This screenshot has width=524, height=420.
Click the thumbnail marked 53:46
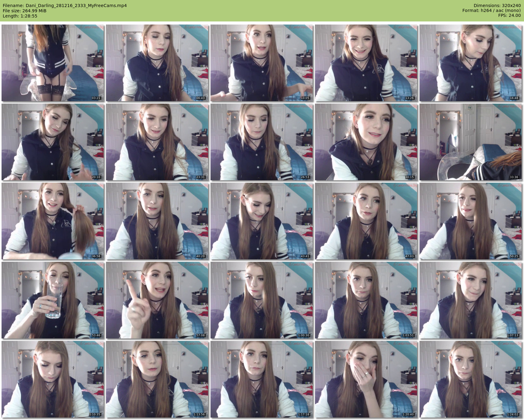(53, 300)
